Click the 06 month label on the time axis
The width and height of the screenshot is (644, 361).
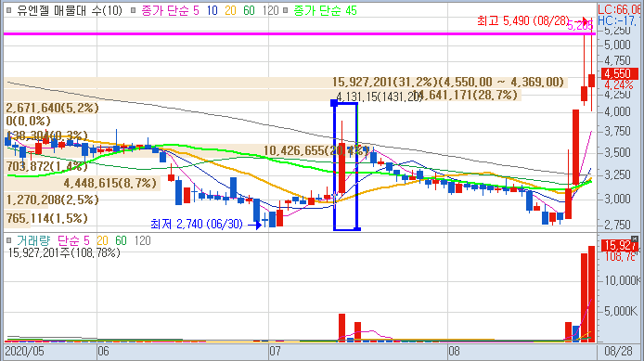(x=103, y=352)
